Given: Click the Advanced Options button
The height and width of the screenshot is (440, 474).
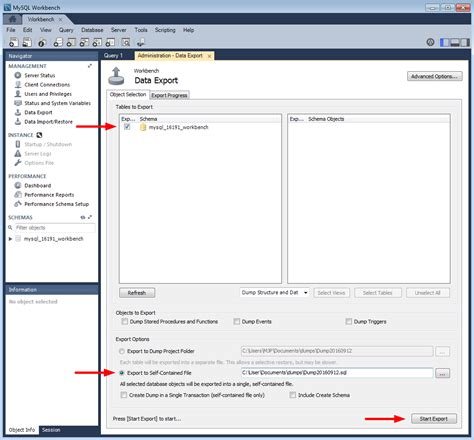Looking at the screenshot, I should (434, 76).
